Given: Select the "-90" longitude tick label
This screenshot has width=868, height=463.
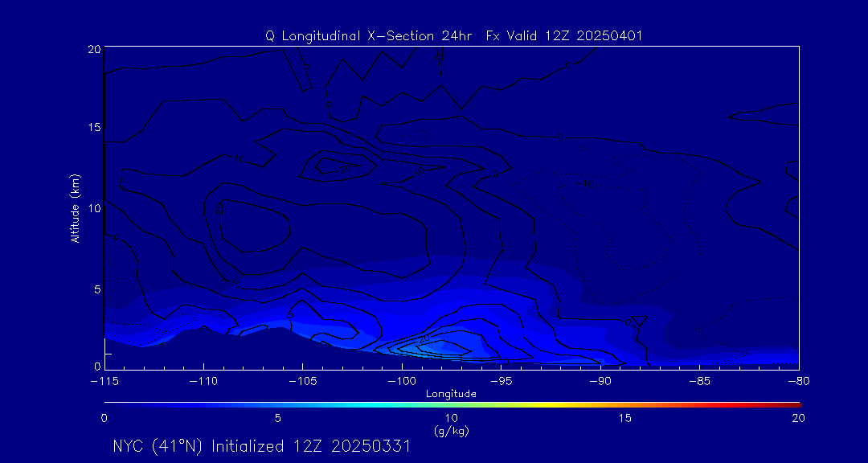Looking at the screenshot, I should tap(600, 381).
